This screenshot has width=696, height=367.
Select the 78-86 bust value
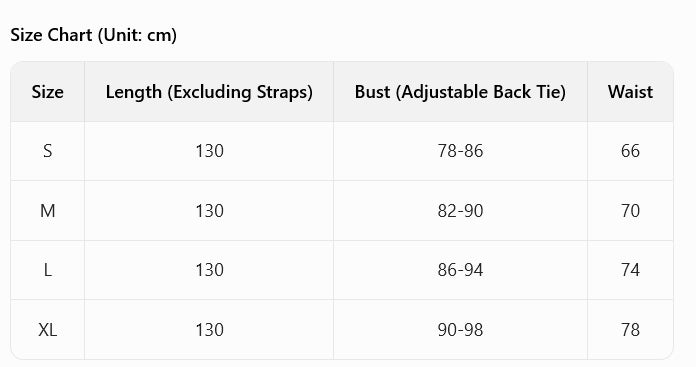click(460, 151)
